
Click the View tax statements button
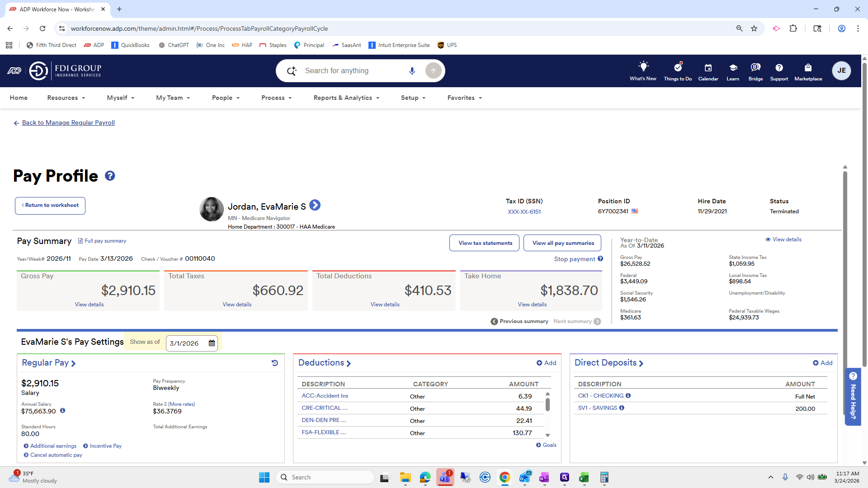coord(484,243)
